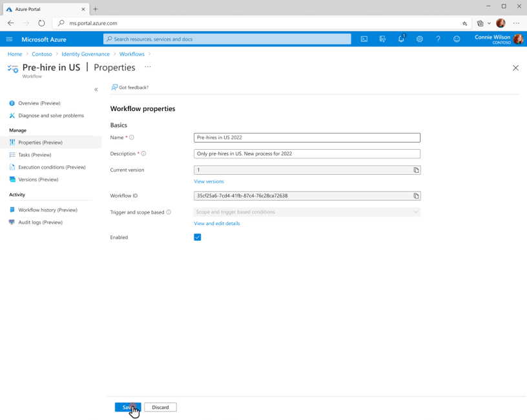Copy the Current version value
Screen dimensions: 527x420
[416, 170]
